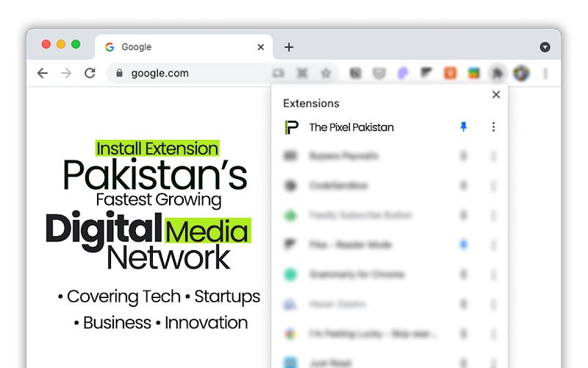Viewport: 588px width, 368px height.
Task: Toggle pin for Fika Reader Mode
Action: (463, 244)
